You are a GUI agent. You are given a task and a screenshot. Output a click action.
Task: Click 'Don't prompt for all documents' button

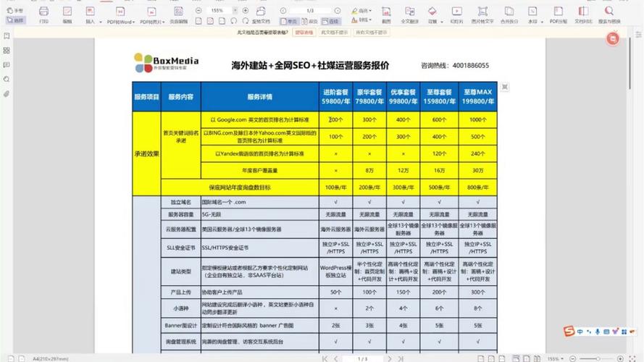372,33
